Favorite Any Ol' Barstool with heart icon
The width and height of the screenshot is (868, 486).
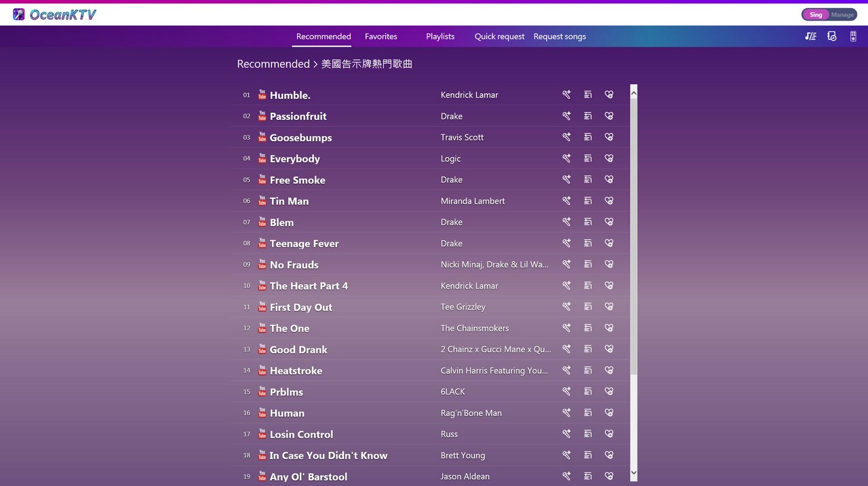pyautogui.click(x=609, y=476)
